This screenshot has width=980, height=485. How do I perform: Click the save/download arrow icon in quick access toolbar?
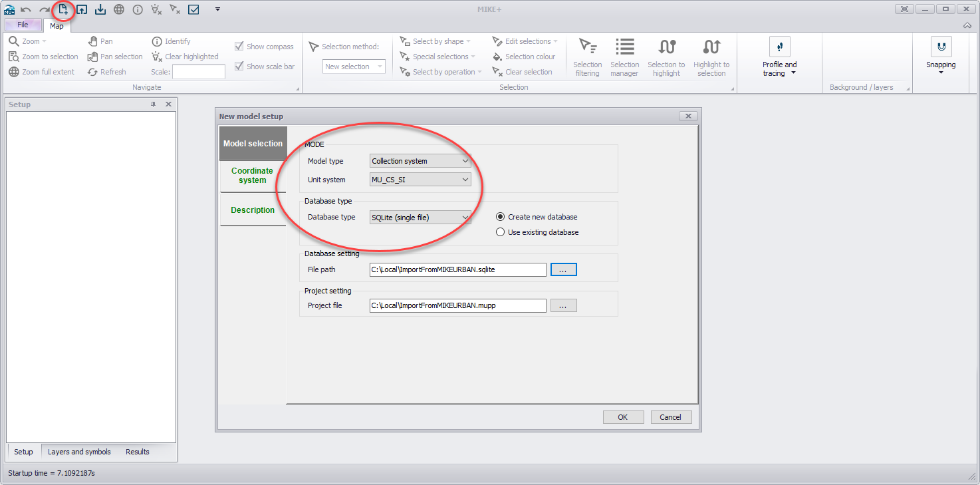(x=100, y=9)
